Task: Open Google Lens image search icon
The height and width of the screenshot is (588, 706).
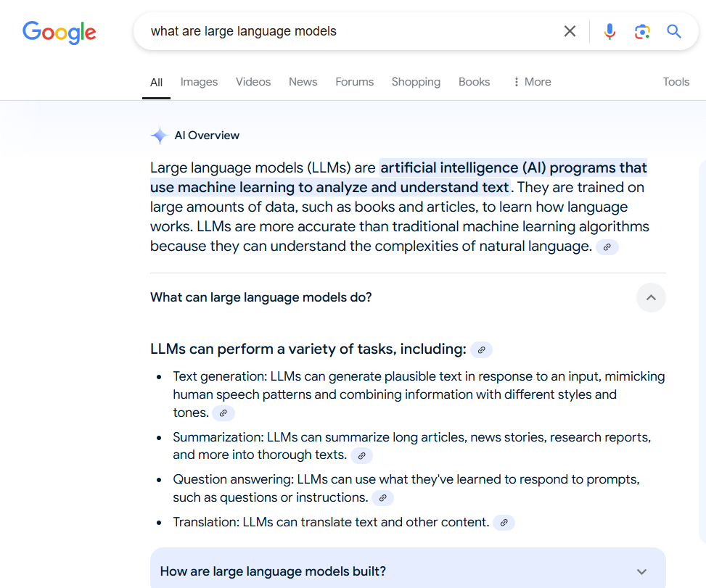Action: click(642, 31)
